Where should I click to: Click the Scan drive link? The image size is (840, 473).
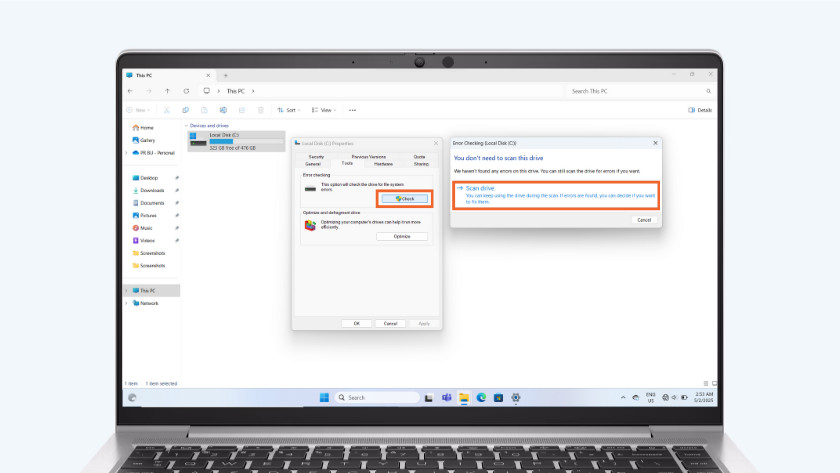(x=481, y=188)
